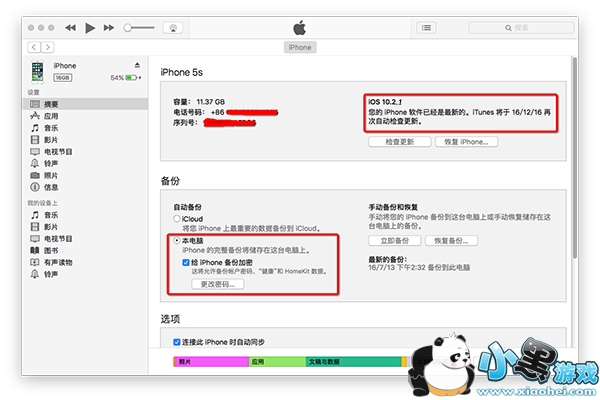The image size is (600, 400).
Task: Toggle 给 iPhone 备份加密 checkbox
Action: coord(186,262)
